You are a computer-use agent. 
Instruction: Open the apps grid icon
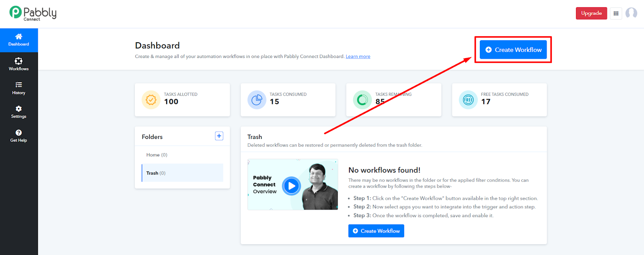[616, 13]
